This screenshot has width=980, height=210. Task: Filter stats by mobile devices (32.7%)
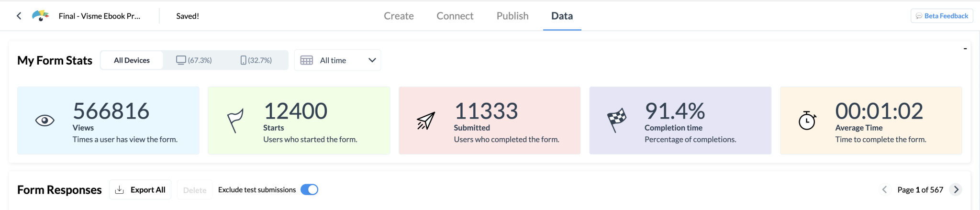(256, 60)
